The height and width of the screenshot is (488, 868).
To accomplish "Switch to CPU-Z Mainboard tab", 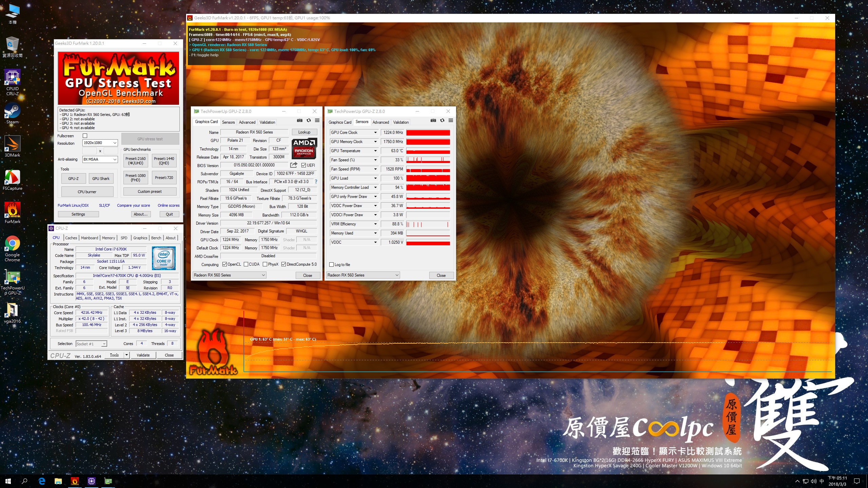I will (90, 238).
